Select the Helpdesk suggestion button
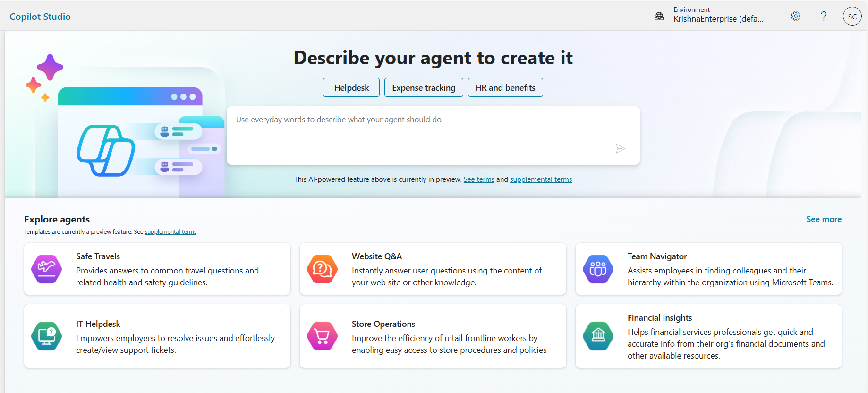Viewport: 868px width, 393px height. click(351, 87)
